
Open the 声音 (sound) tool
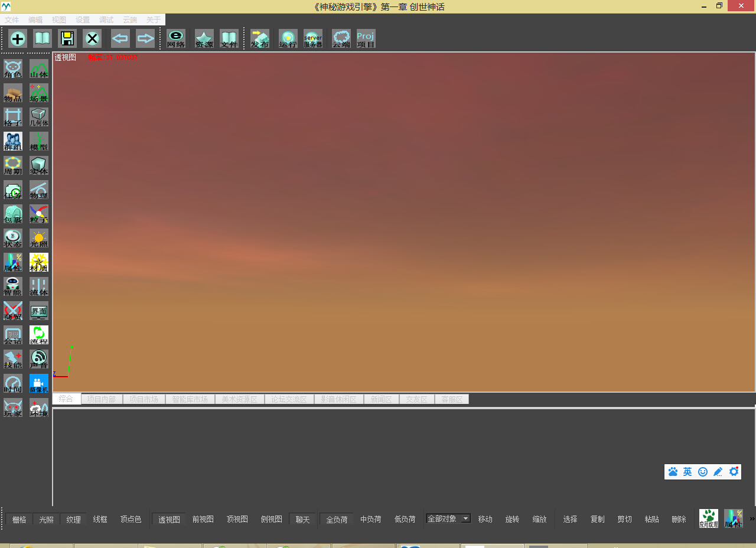[x=39, y=359]
